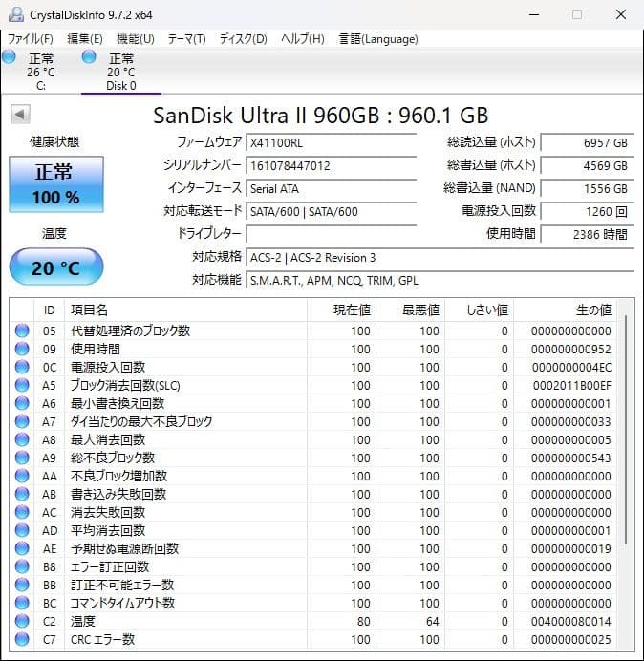Click power on hours value 2386 時間
644x661 pixels.
587,234
